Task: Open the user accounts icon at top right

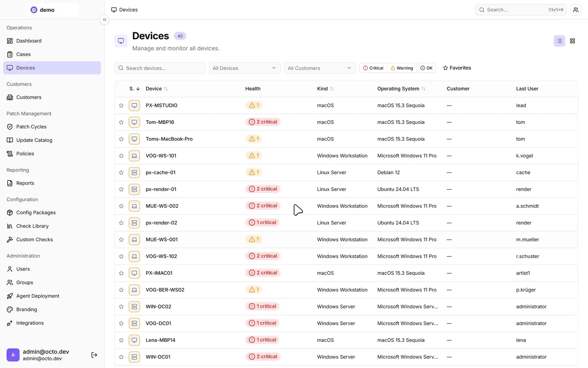Action: 576,10
